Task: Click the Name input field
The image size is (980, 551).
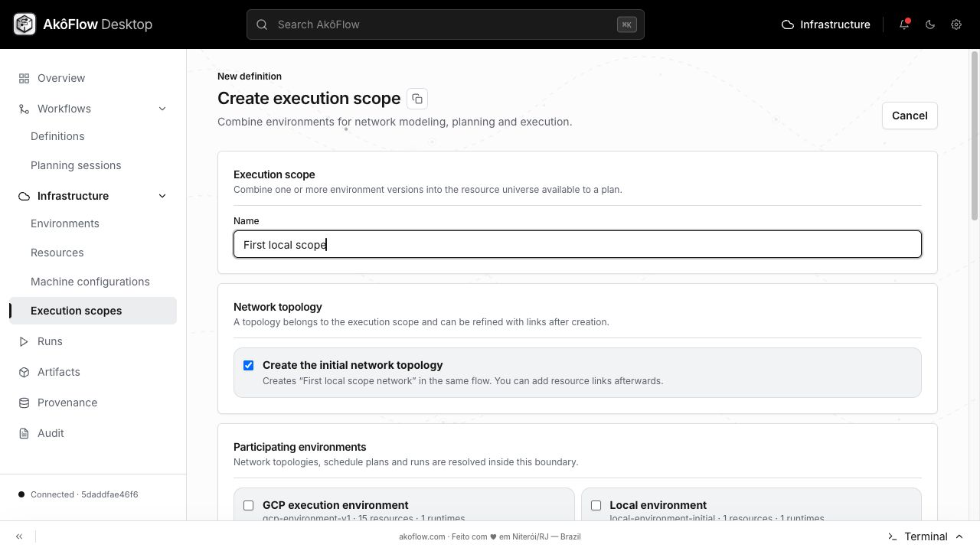Action: tap(577, 244)
